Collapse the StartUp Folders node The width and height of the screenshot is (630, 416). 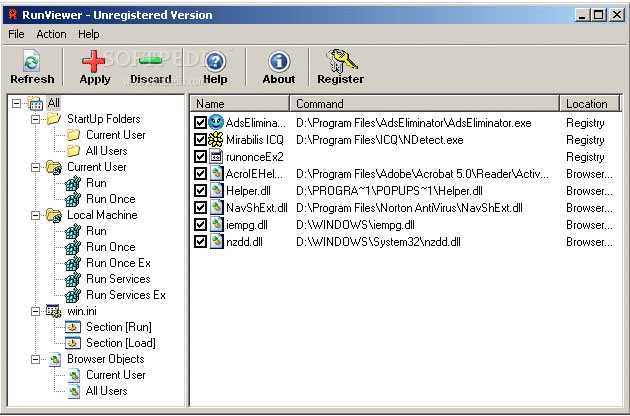click(35, 119)
